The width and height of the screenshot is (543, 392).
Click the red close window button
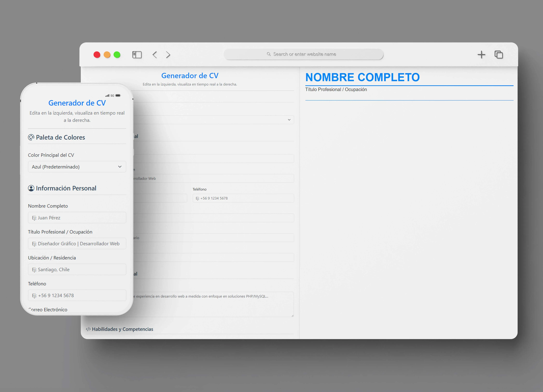pos(97,55)
